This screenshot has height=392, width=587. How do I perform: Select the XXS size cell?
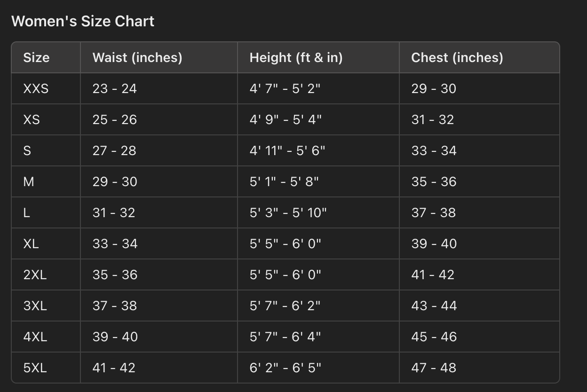pyautogui.click(x=36, y=89)
